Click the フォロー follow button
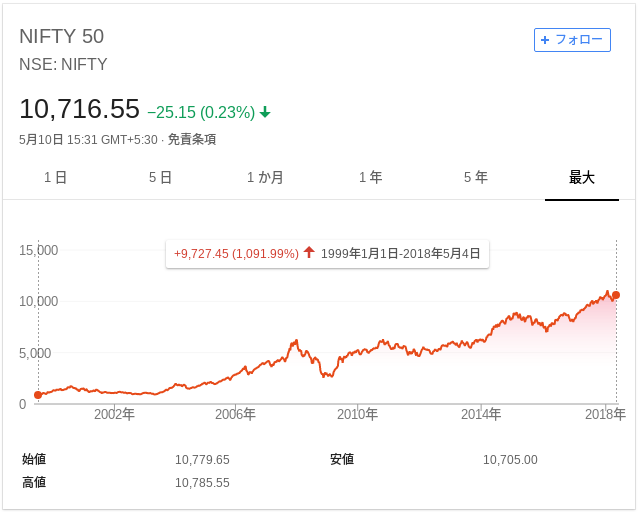Screen dimensions: 639x512 coord(572,40)
